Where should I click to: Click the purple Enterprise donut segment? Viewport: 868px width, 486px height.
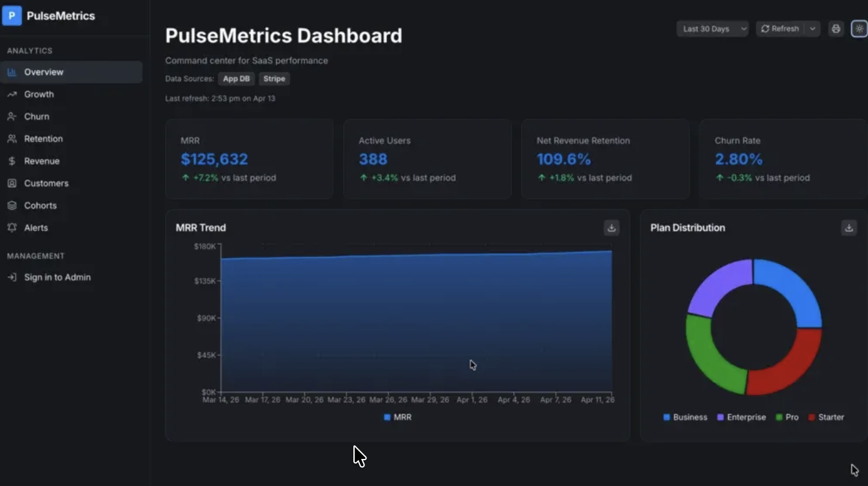pyautogui.click(x=717, y=284)
